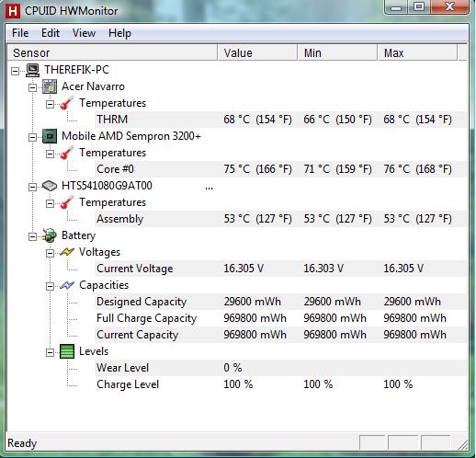Collapse the Capacities node
The image size is (476, 458).
point(50,287)
